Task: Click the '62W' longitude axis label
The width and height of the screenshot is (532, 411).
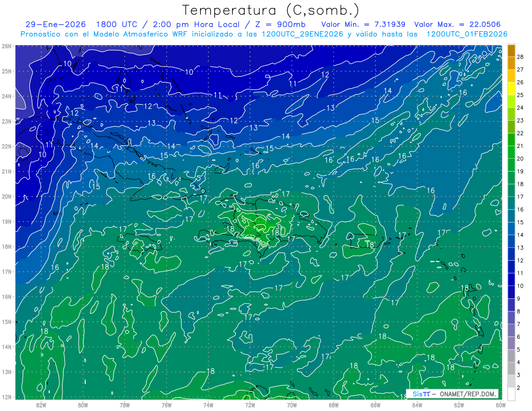Action: [x=459, y=405]
